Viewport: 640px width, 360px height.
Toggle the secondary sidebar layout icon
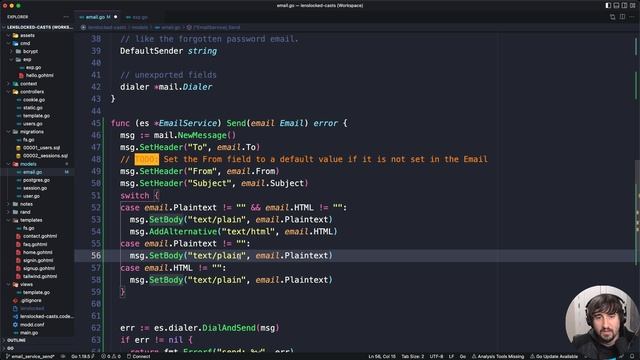624,5
